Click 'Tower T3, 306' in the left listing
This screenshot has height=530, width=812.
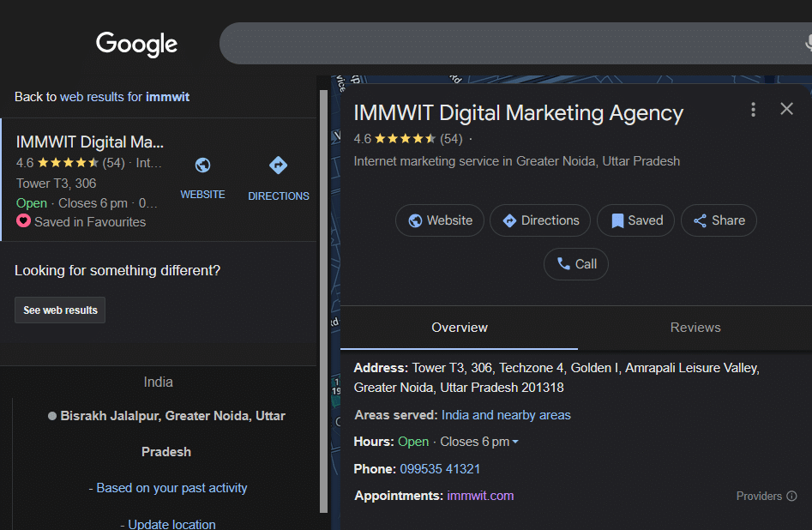click(56, 184)
